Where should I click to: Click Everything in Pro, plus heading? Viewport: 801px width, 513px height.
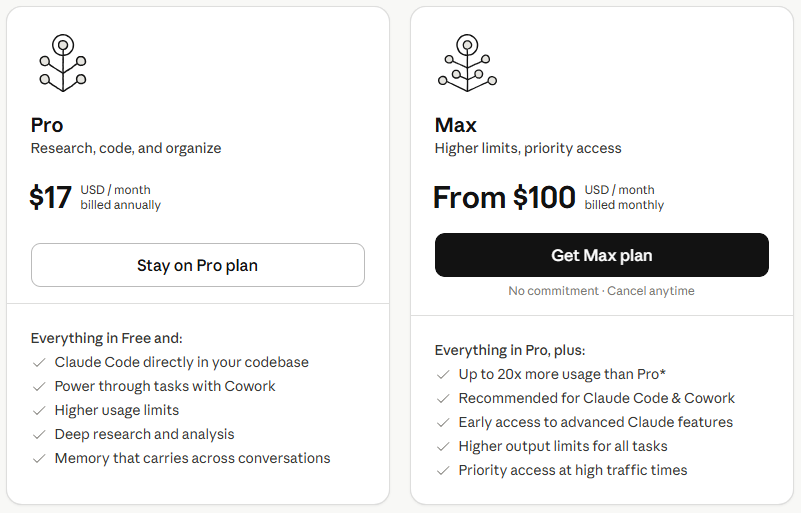point(510,350)
